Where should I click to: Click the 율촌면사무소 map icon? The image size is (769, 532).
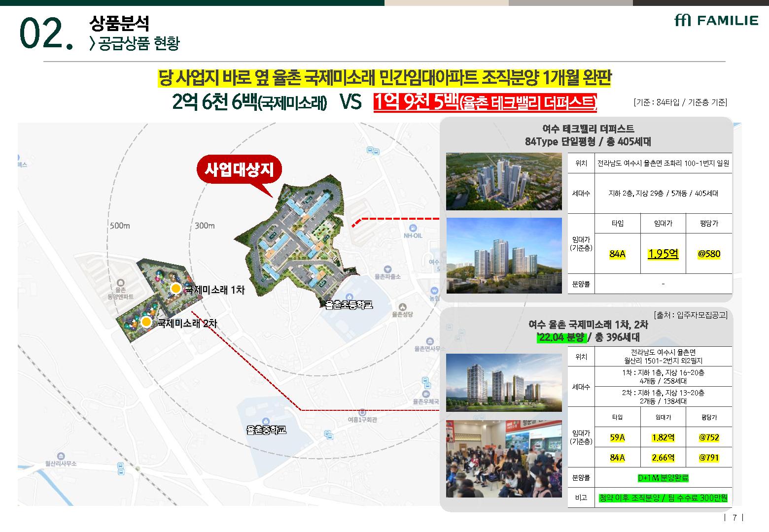pos(430,341)
